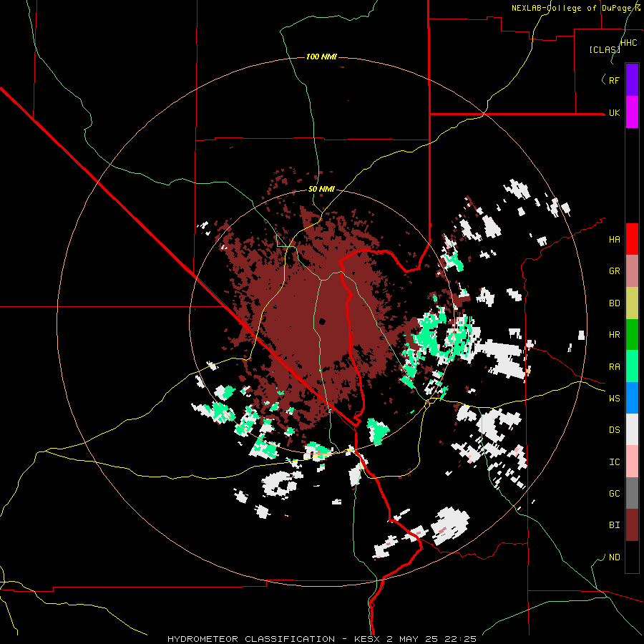The width and height of the screenshot is (644, 644).
Task: Click the dusty pink GR legend swatch
Action: [x=632, y=271]
